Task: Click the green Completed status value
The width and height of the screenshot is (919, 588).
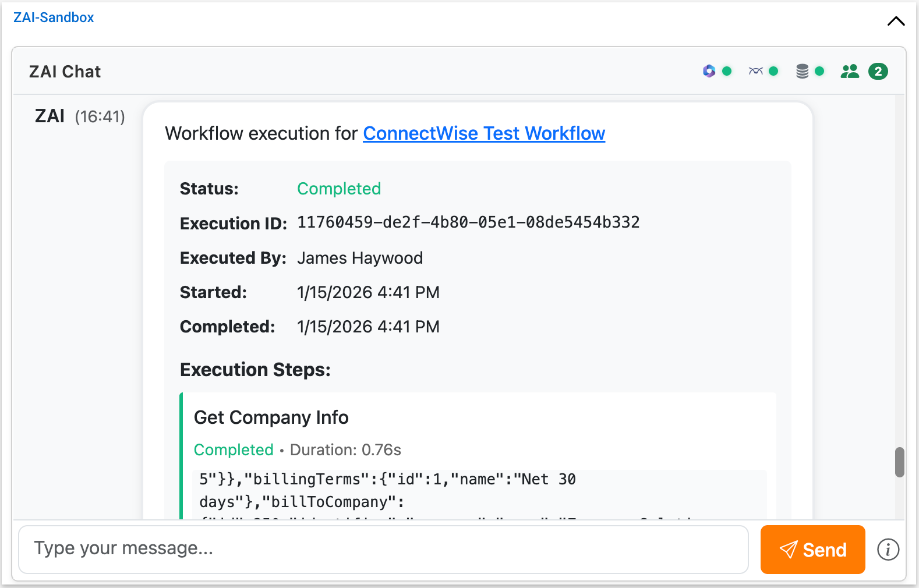Action: tap(339, 189)
